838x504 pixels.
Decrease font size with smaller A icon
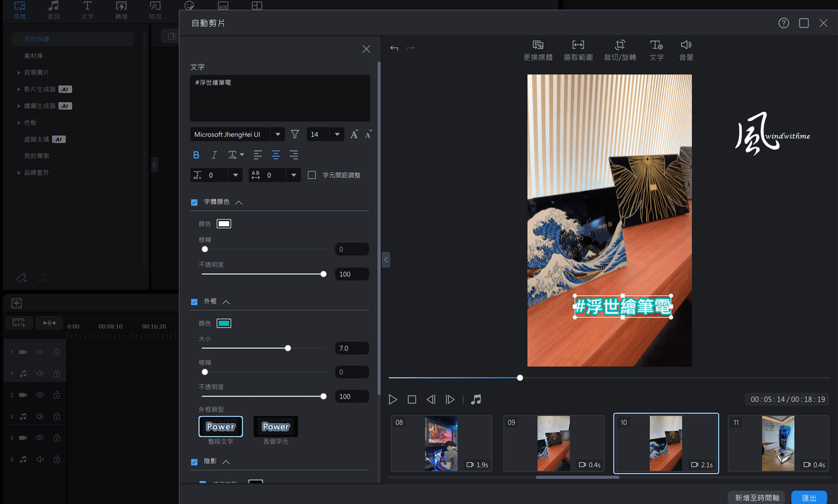[369, 134]
